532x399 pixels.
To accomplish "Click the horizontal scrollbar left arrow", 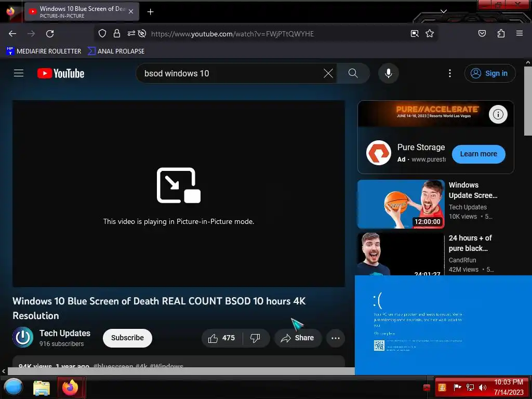I will click(x=4, y=371).
